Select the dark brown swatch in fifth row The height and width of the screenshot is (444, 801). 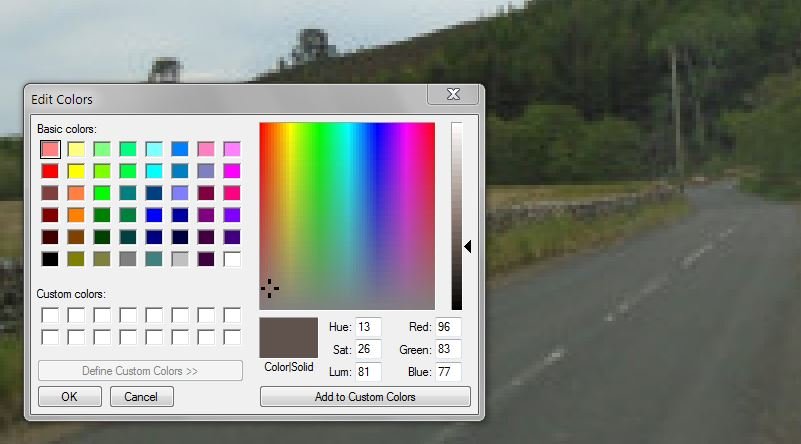pos(76,237)
